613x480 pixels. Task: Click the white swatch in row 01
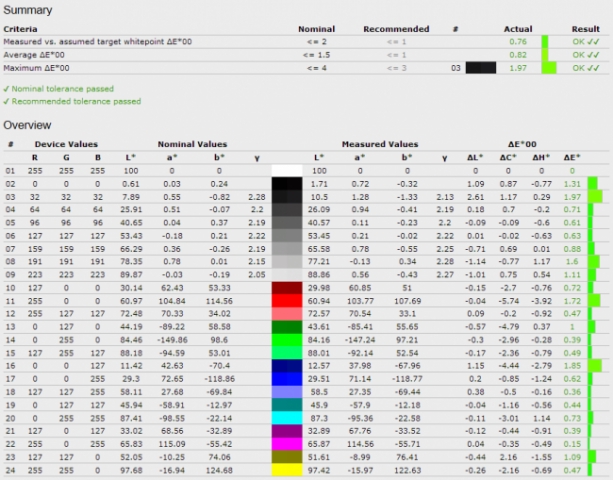coord(289,171)
